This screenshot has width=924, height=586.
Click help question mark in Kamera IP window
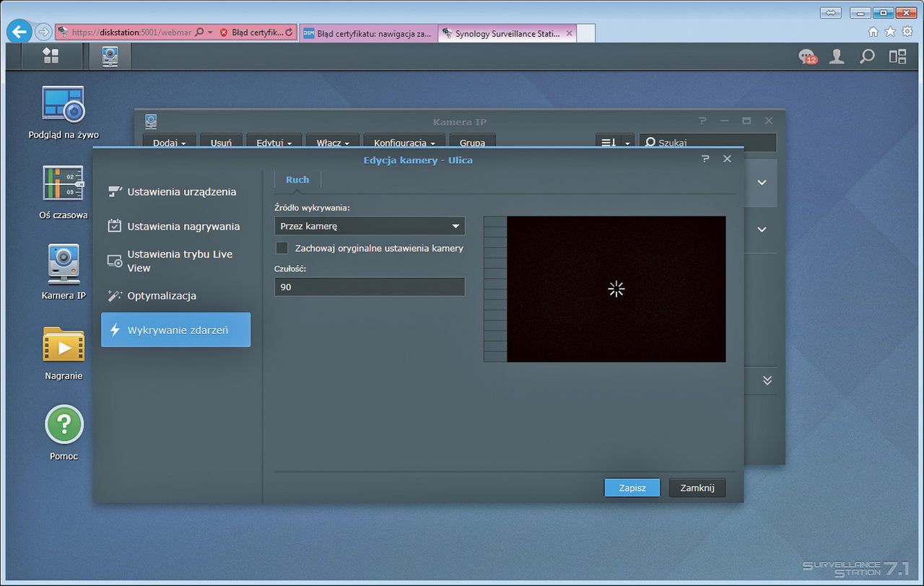point(703,121)
